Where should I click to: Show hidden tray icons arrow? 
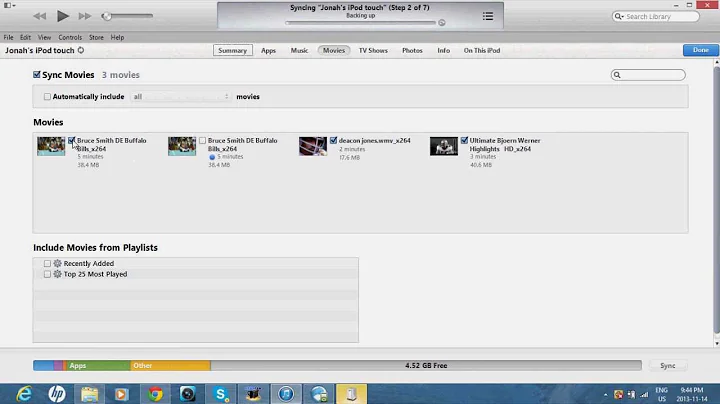pos(606,395)
